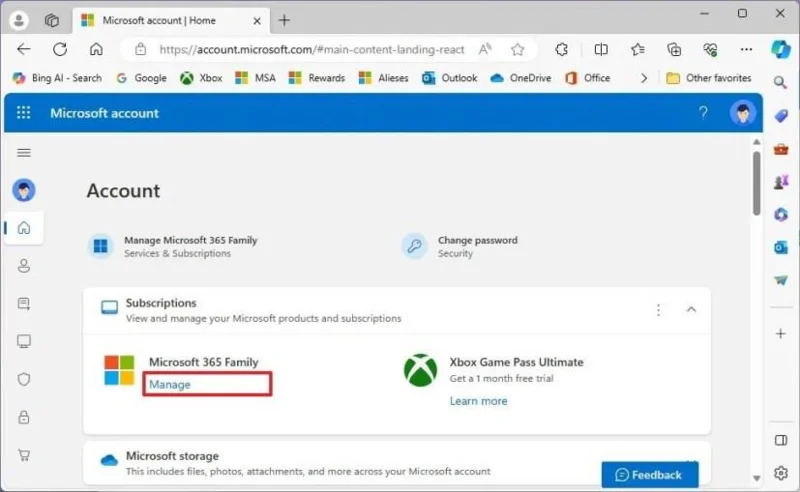Screen dimensions: 800x492
Task: Open Change password security shortcut
Action: click(x=460, y=247)
